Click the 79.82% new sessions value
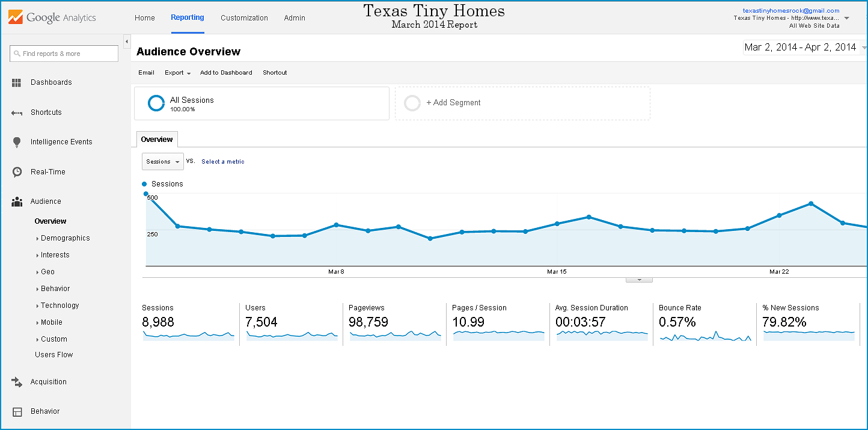This screenshot has height=430, width=868. (784, 322)
